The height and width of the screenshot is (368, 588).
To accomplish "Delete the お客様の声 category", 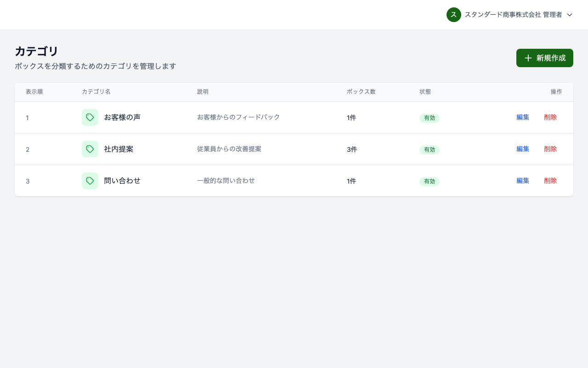I will (x=550, y=117).
